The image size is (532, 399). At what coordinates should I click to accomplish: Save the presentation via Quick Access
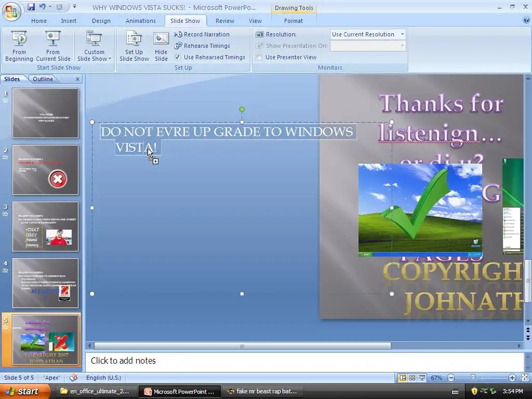(x=31, y=7)
